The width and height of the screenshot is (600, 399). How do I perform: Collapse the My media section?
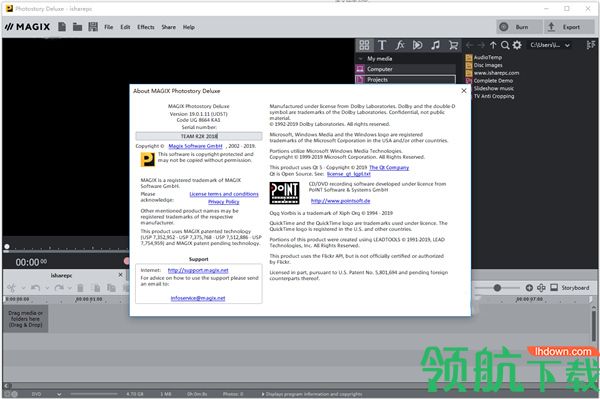(x=360, y=59)
